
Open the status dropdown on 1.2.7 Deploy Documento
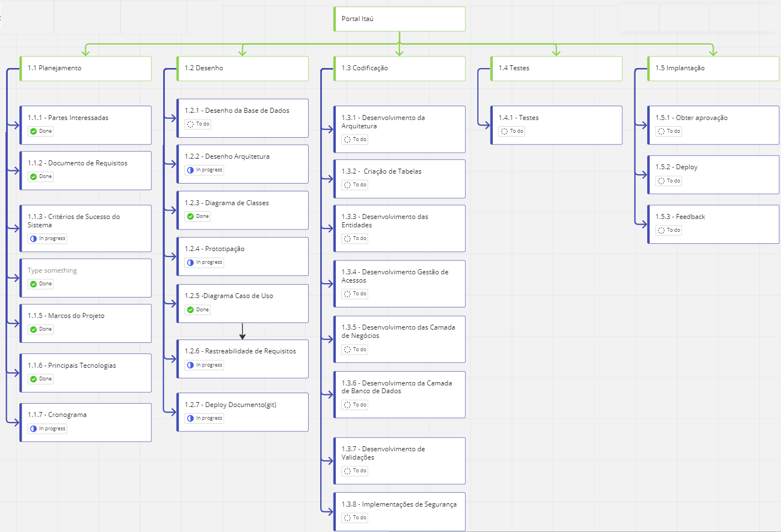[x=204, y=418]
